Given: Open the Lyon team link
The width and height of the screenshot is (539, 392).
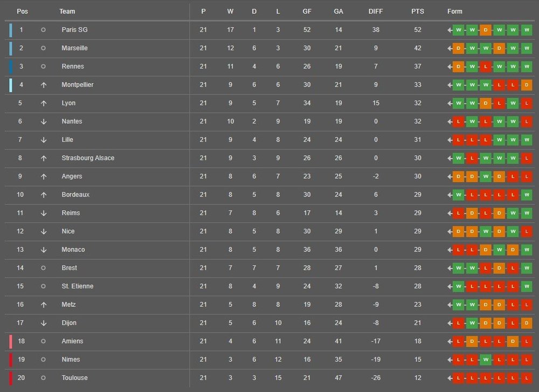Looking at the screenshot, I should coord(68,103).
